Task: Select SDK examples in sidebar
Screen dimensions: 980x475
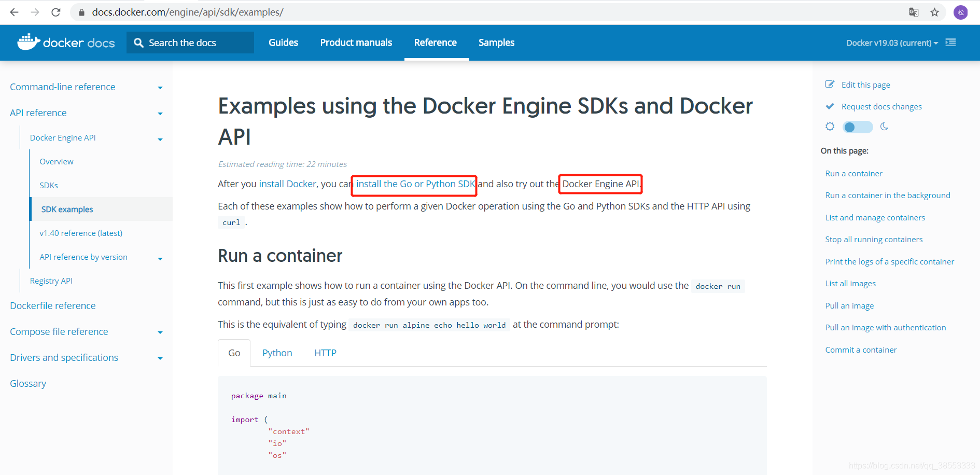Action: tap(102, 209)
